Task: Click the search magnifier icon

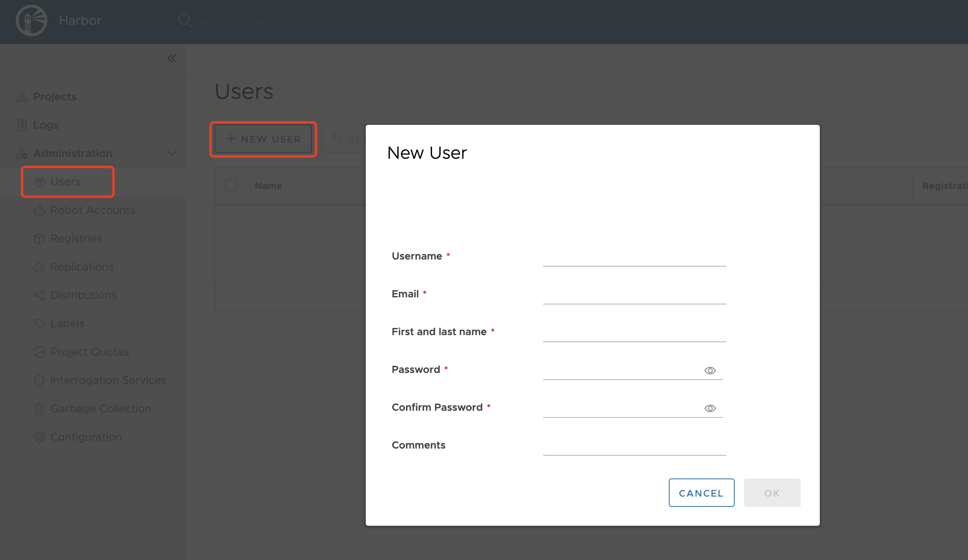Action: [x=184, y=20]
